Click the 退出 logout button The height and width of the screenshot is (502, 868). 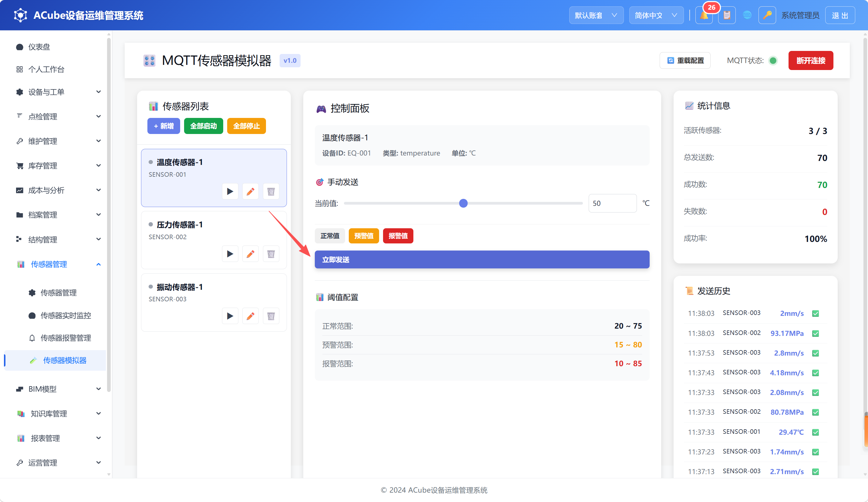[840, 15]
